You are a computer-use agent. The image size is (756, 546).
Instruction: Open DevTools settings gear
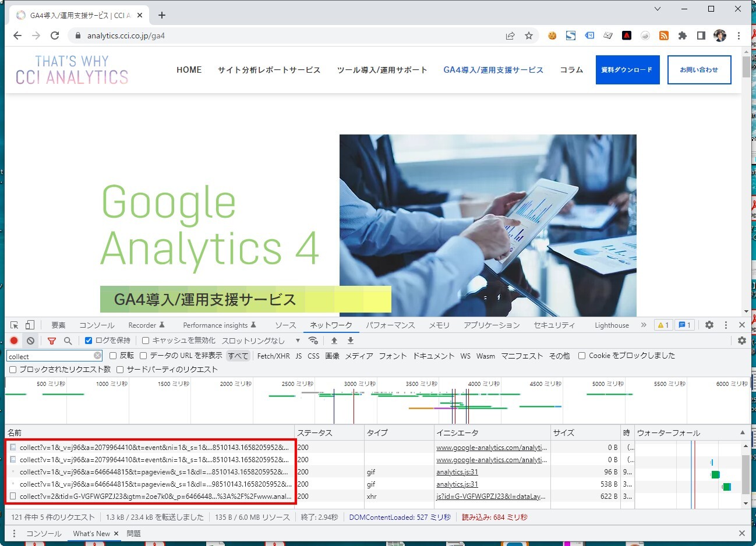(x=709, y=325)
